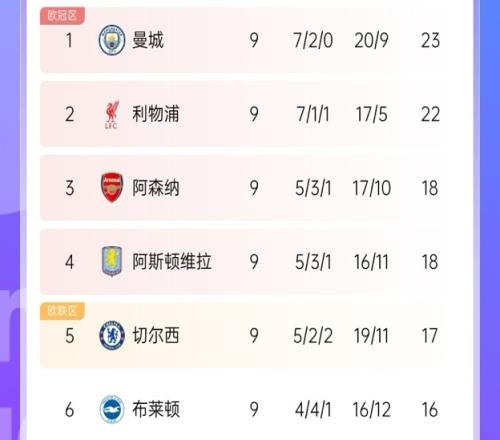Click the Brighton club crest
The width and height of the screenshot is (500, 440).
pos(112,409)
